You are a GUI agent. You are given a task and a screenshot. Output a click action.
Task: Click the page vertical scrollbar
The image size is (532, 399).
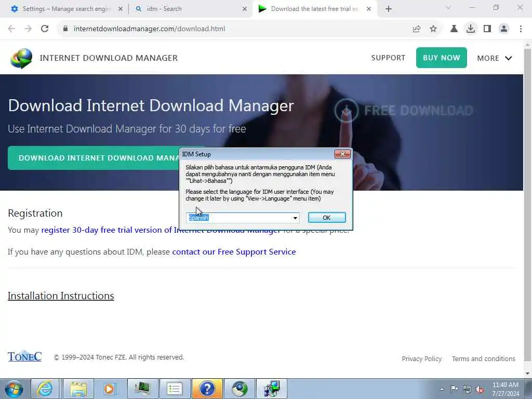click(x=527, y=204)
